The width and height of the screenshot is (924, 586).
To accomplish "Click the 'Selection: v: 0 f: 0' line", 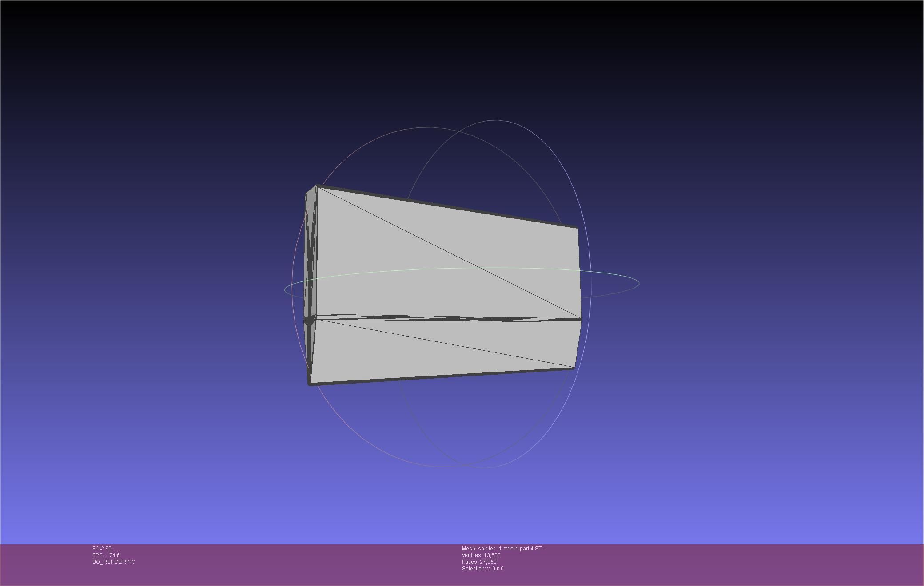I will coord(483,569).
